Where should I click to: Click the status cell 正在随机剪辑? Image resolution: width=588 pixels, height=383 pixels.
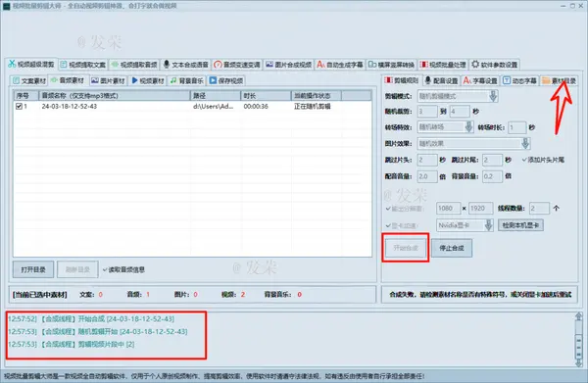(313, 107)
